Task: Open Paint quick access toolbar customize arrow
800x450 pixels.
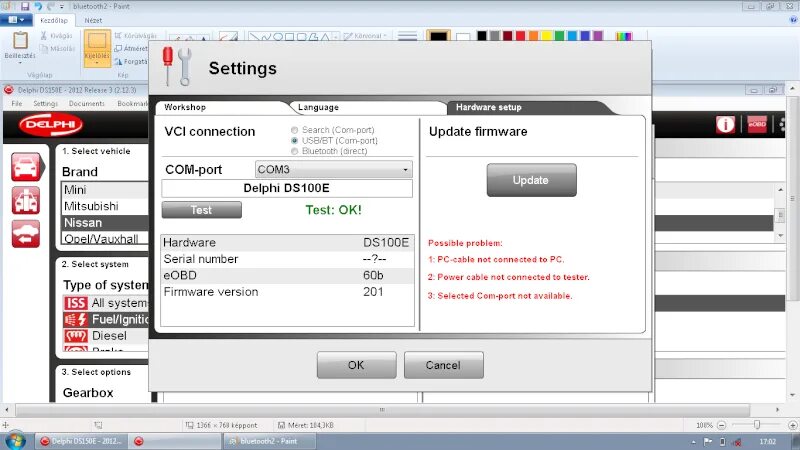Action: (x=62, y=7)
